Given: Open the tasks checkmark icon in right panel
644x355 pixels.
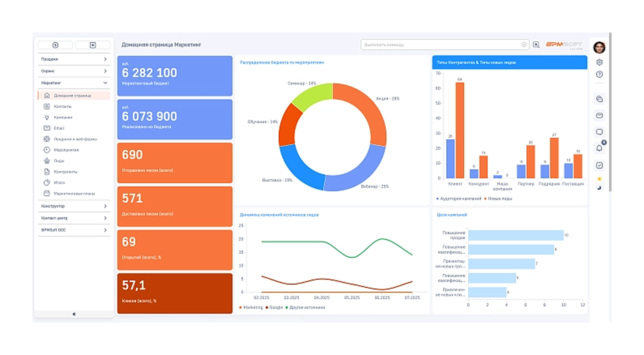Looking at the screenshot, I should 599,165.
